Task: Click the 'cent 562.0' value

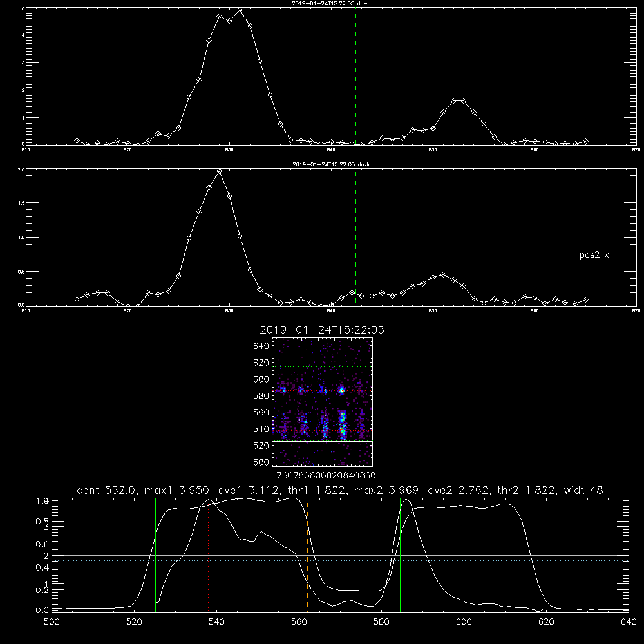Action: click(x=108, y=490)
